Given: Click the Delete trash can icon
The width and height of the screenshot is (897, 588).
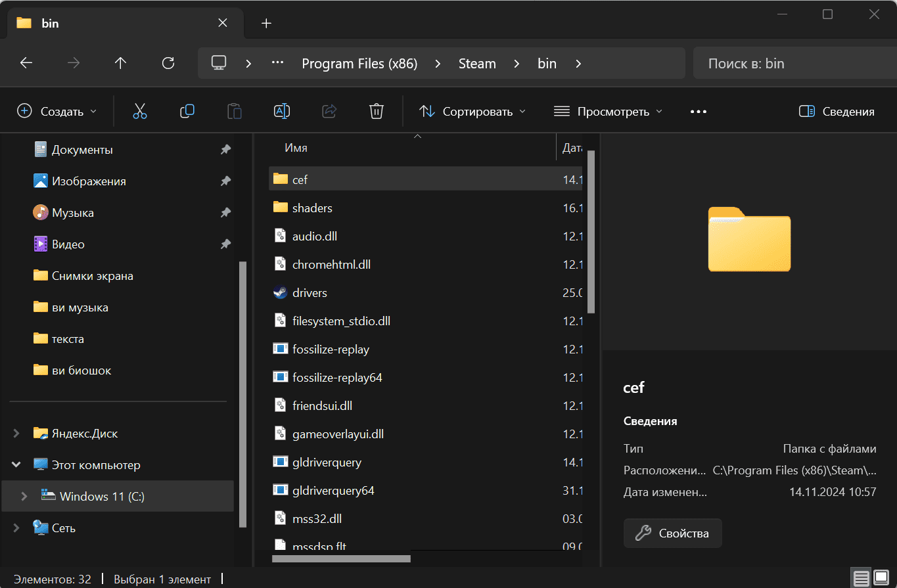Looking at the screenshot, I should coord(377,111).
